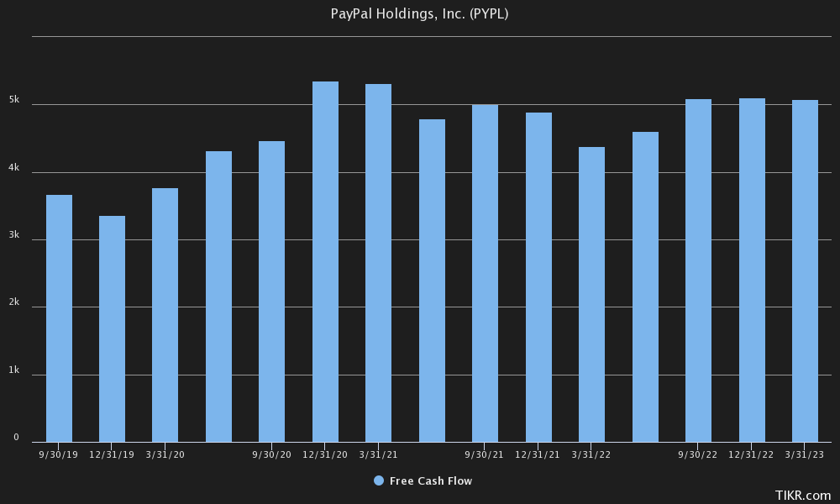The height and width of the screenshot is (504, 840).
Task: Click the 0 y-axis label
Action: coord(16,438)
